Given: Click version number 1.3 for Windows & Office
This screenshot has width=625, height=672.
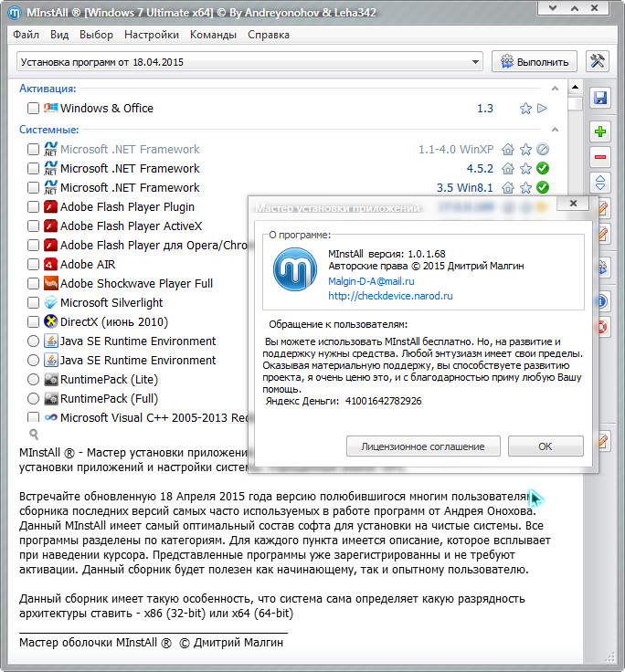Looking at the screenshot, I should point(485,108).
